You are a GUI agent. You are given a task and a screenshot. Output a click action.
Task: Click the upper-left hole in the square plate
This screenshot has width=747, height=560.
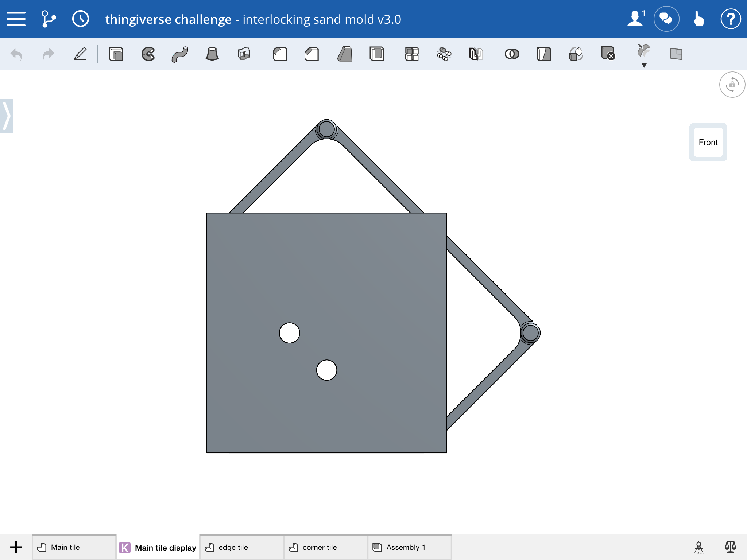click(x=290, y=333)
